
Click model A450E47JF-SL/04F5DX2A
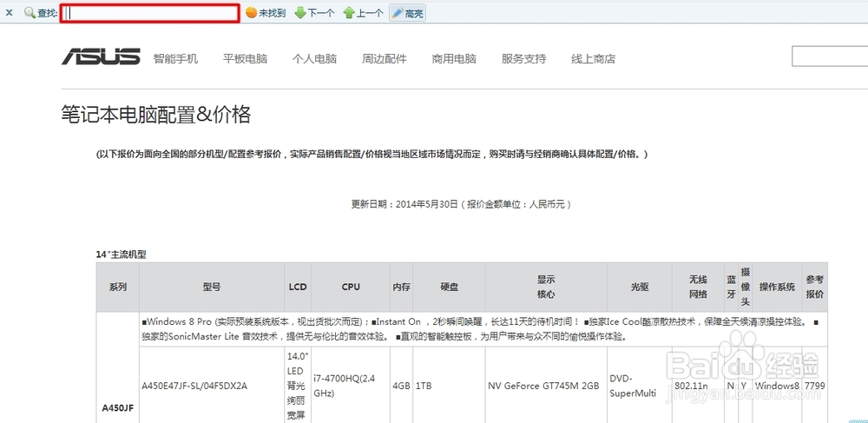(194, 386)
